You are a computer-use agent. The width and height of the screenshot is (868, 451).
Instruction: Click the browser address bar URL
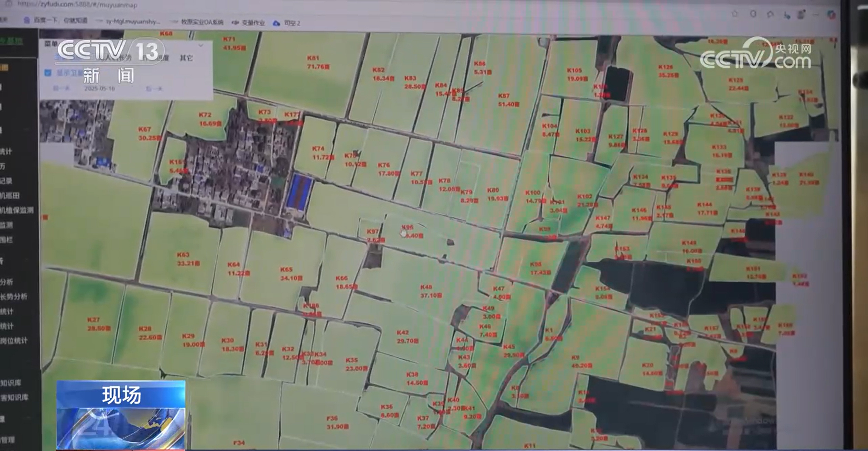[77, 5]
